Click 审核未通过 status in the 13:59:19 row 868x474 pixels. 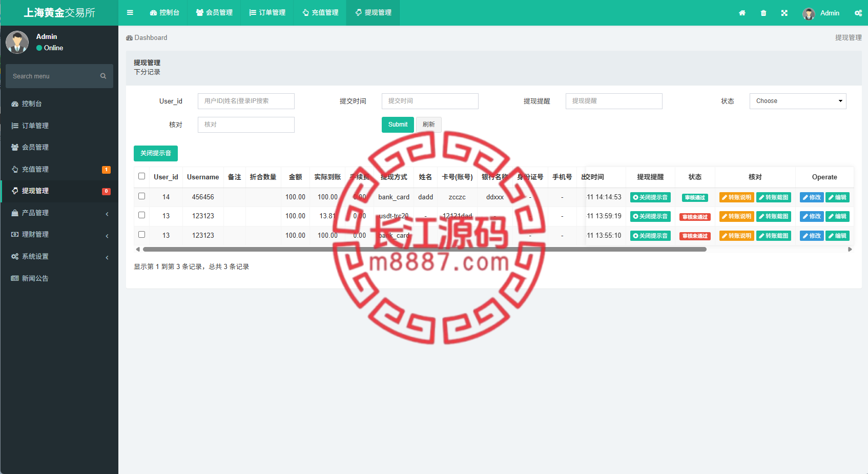pos(695,217)
